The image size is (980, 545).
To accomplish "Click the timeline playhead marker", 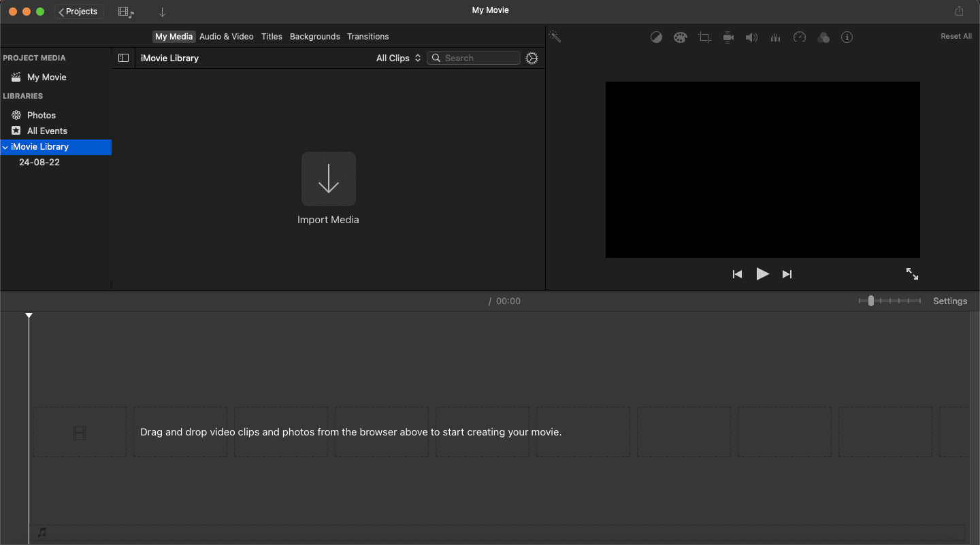I will tap(29, 316).
